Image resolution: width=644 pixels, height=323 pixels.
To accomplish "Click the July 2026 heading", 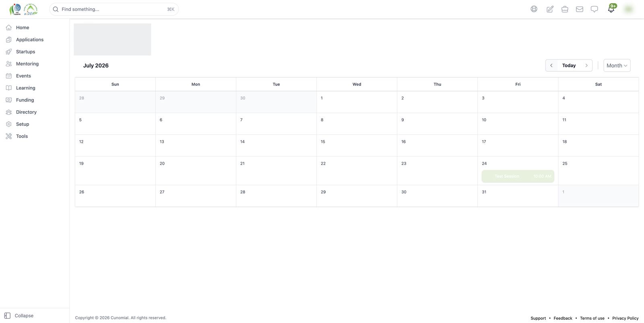I will point(96,66).
